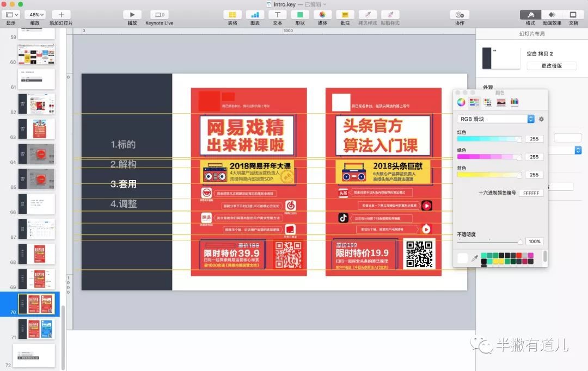Click the hex color field showing FFFFFF
The image size is (588, 371).
click(x=530, y=193)
